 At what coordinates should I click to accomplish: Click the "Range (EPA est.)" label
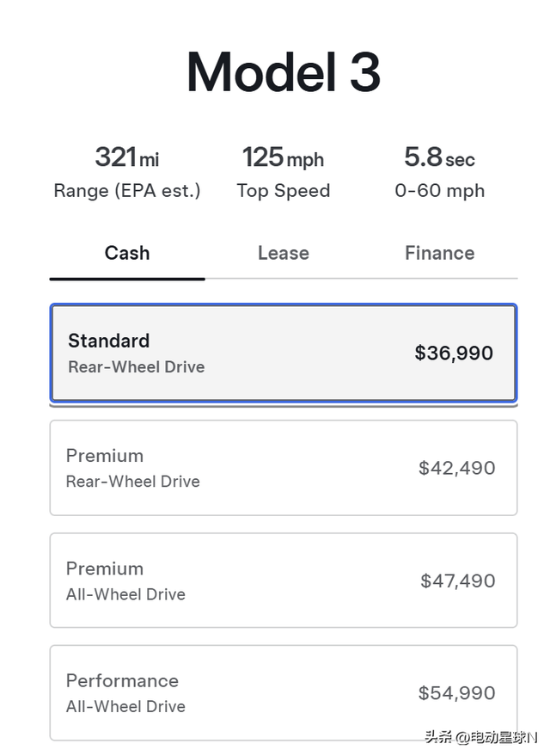[x=127, y=191]
